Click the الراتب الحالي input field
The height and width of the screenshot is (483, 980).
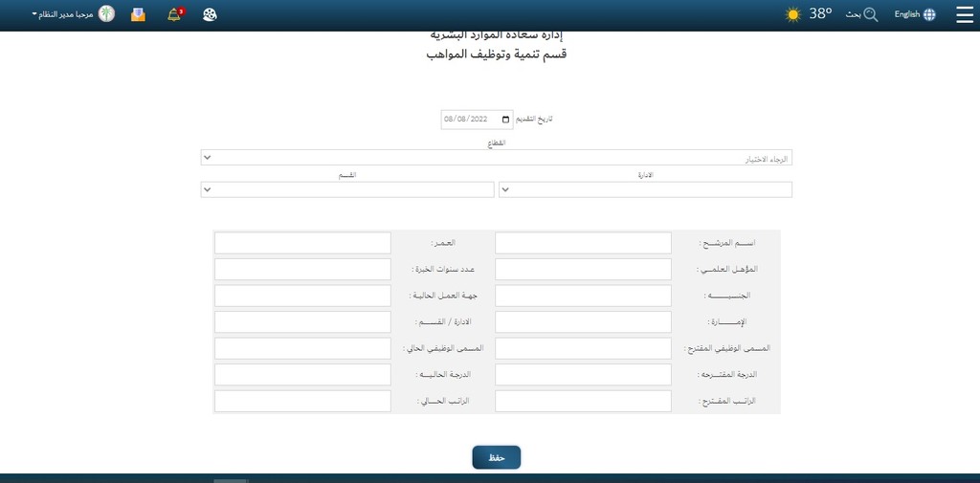302,401
